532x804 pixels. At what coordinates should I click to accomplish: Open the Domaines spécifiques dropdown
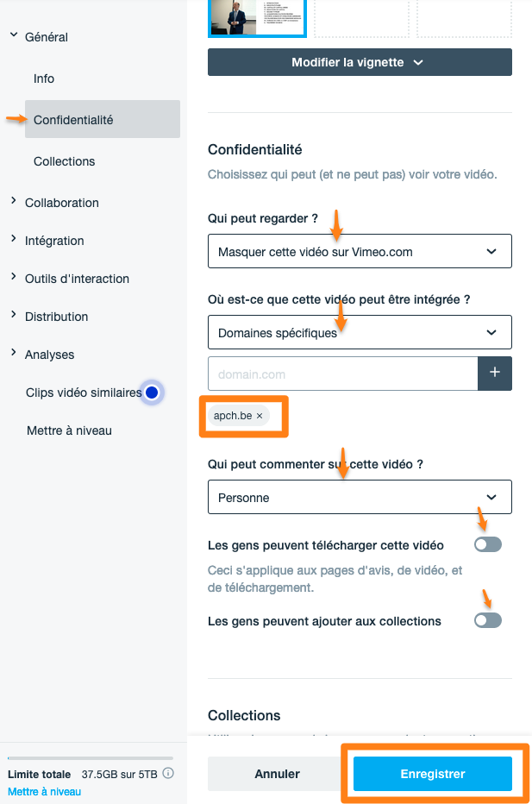(x=360, y=332)
